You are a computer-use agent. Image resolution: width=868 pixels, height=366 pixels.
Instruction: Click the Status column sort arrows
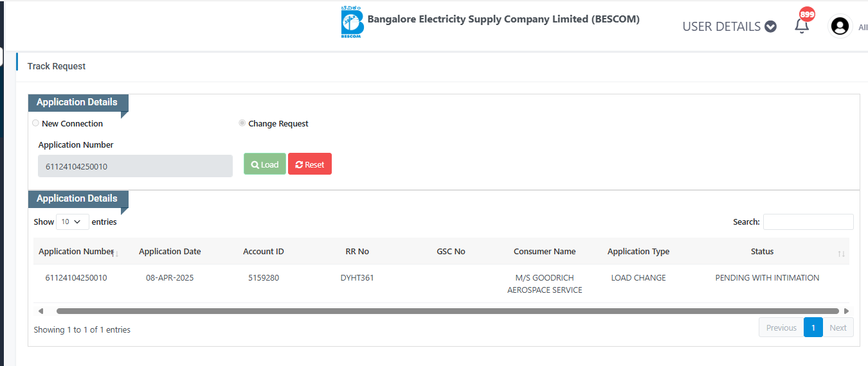tap(841, 254)
